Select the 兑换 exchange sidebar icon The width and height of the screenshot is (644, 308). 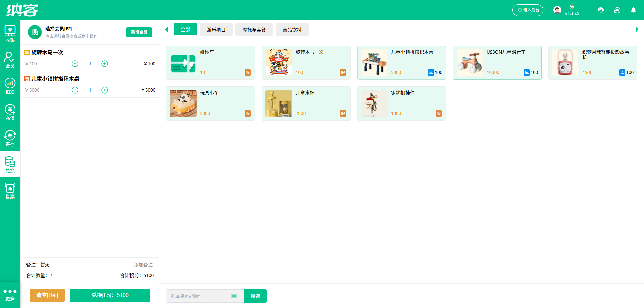click(x=10, y=164)
